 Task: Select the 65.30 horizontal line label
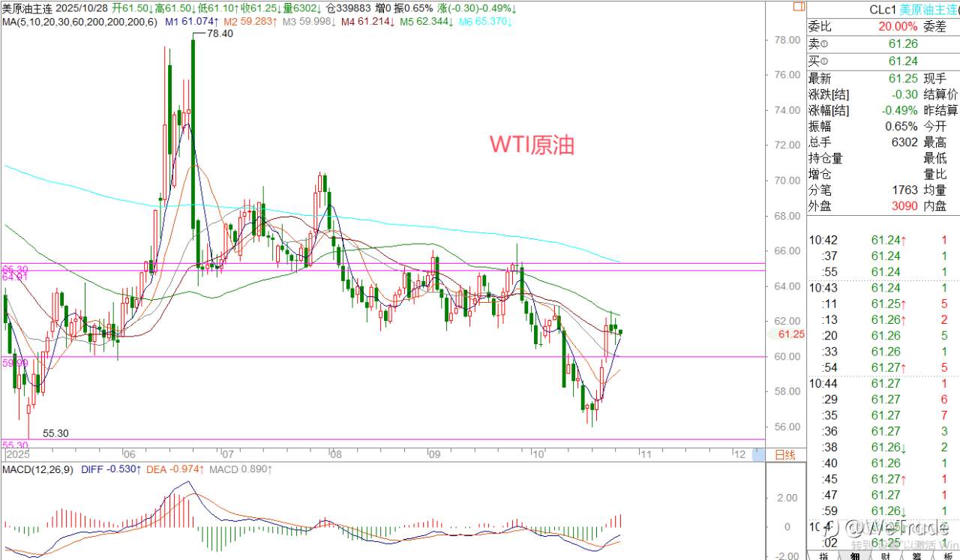coord(15,268)
